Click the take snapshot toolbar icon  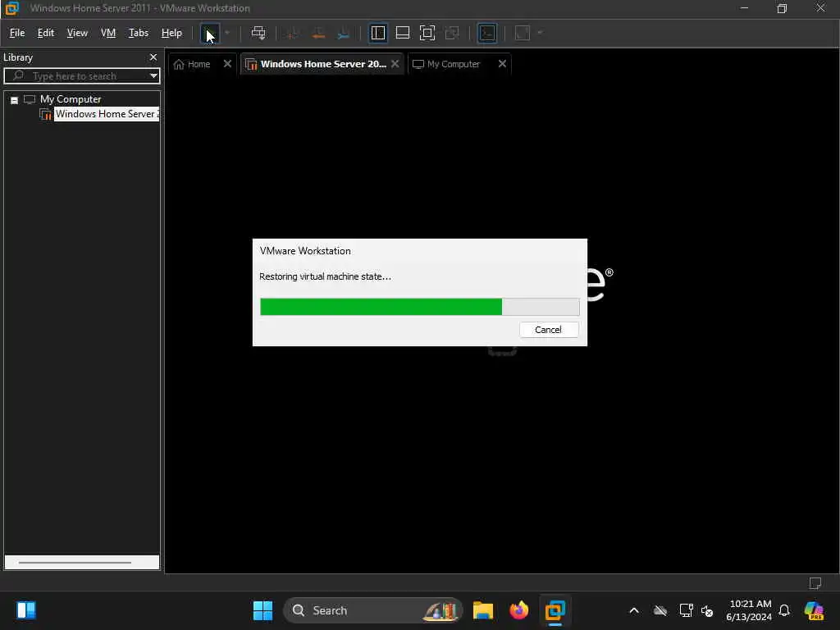[293, 33]
